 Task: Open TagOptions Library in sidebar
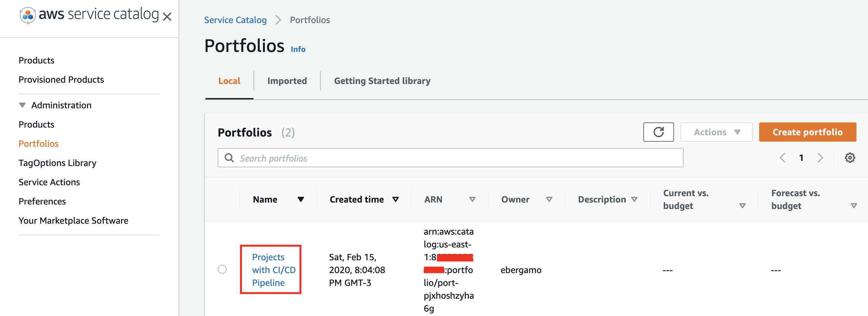click(x=57, y=163)
